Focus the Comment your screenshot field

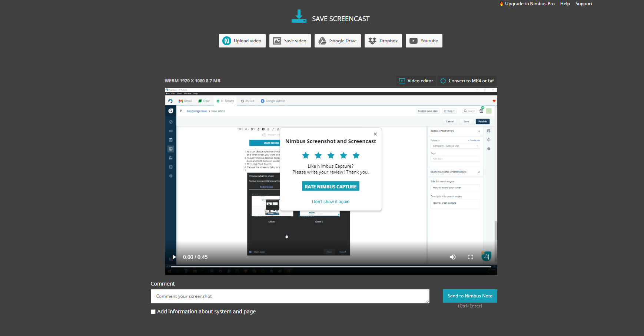[290, 296]
